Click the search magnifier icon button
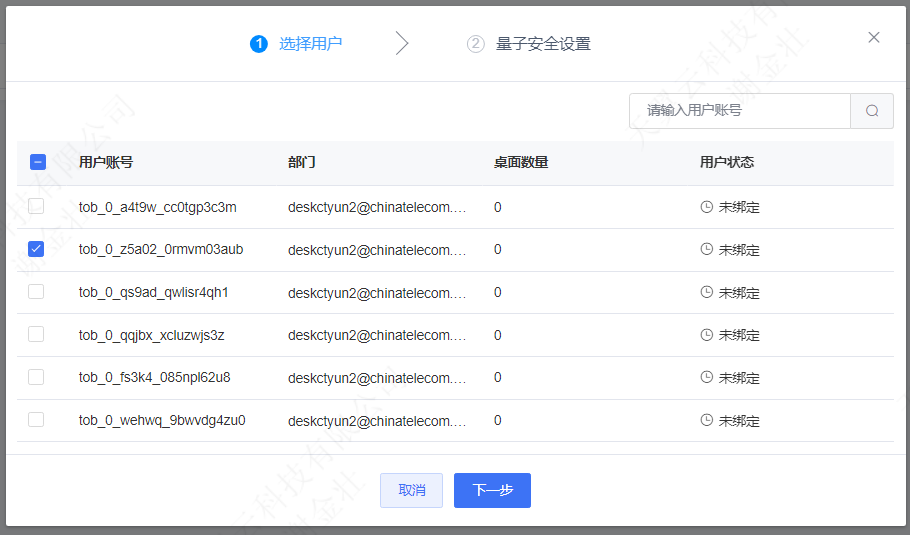The width and height of the screenshot is (910, 535). pyautogui.click(x=871, y=111)
